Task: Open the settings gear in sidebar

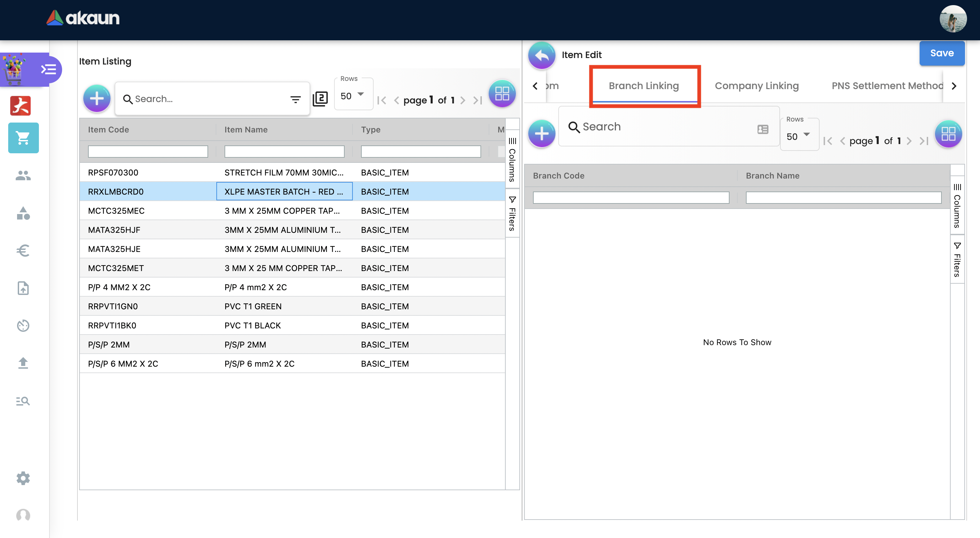Action: 23,478
